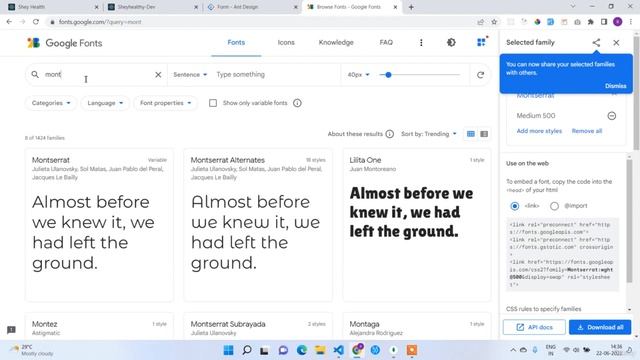Select the @import radio option

[554, 206]
